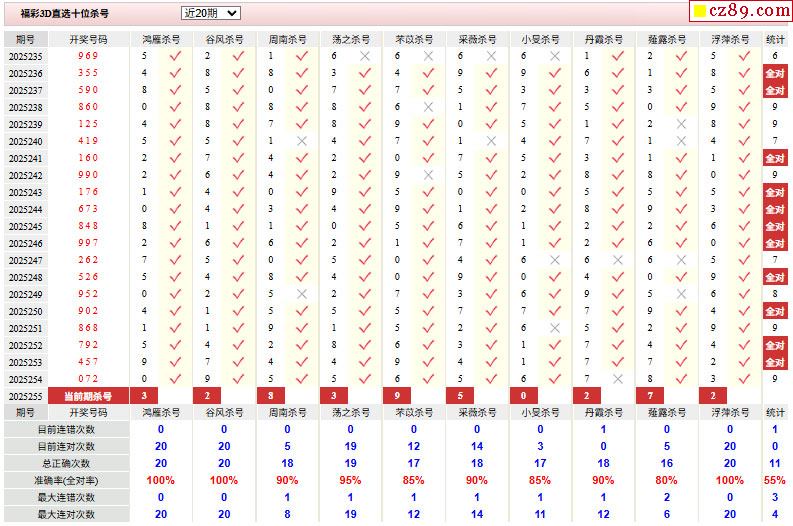
Task: Click the 当前期杀号 red label
Action: click(88, 396)
